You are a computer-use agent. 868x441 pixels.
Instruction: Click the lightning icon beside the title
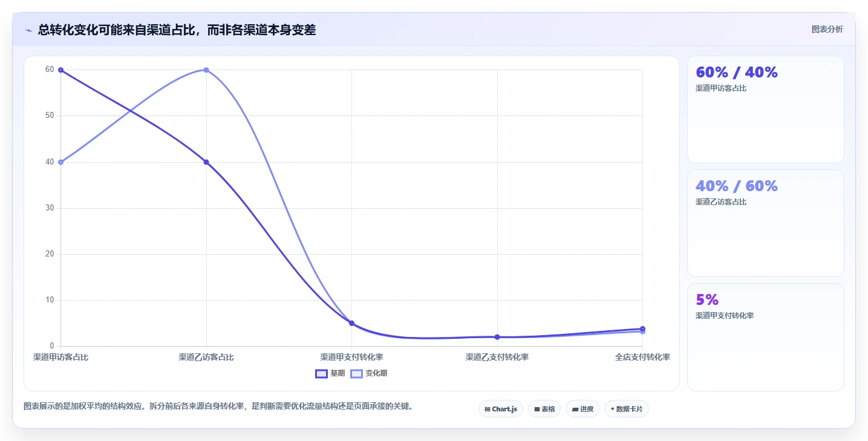(x=29, y=30)
